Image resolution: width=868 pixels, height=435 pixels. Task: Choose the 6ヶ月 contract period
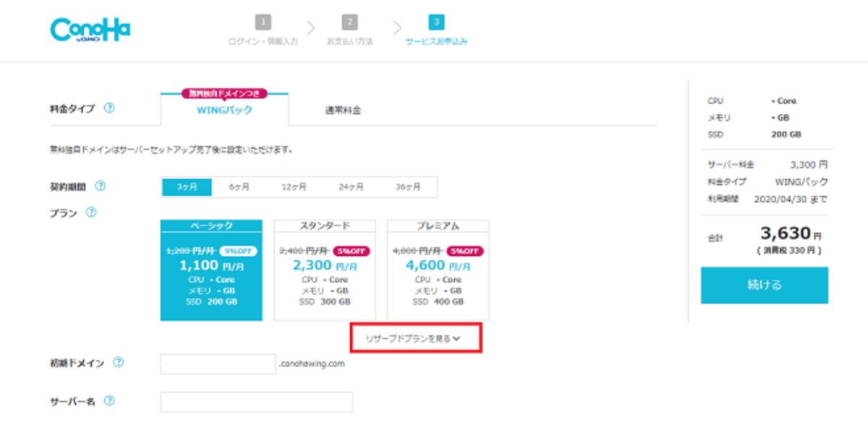tap(239, 186)
